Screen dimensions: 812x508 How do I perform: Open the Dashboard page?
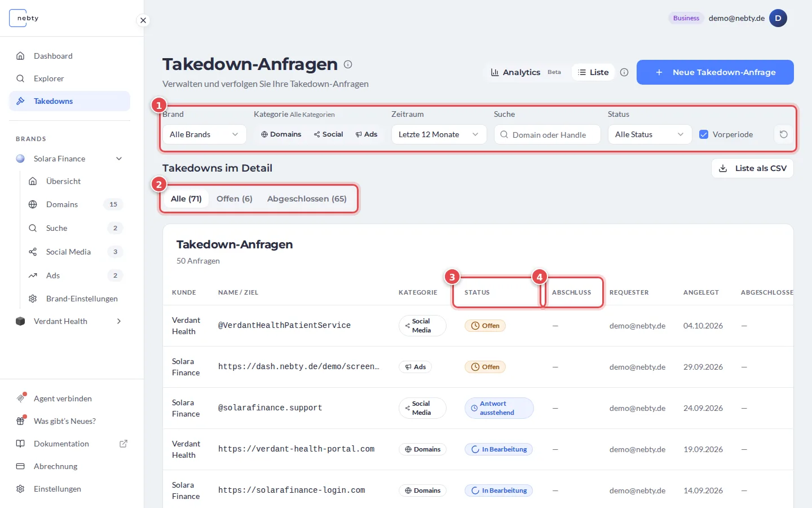coord(69,56)
